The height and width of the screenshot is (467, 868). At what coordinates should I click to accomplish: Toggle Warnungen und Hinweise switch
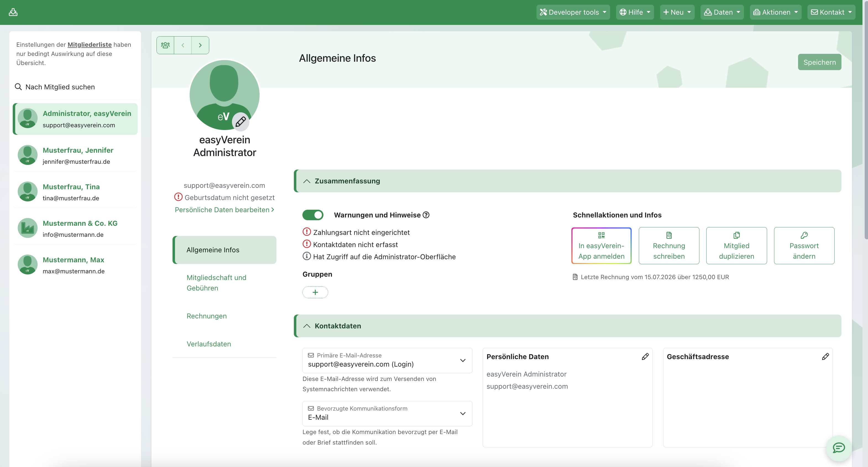pyautogui.click(x=313, y=215)
